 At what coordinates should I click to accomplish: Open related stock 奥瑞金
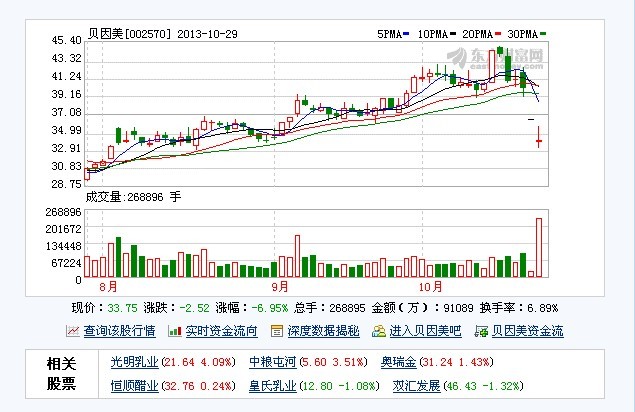click(398, 362)
